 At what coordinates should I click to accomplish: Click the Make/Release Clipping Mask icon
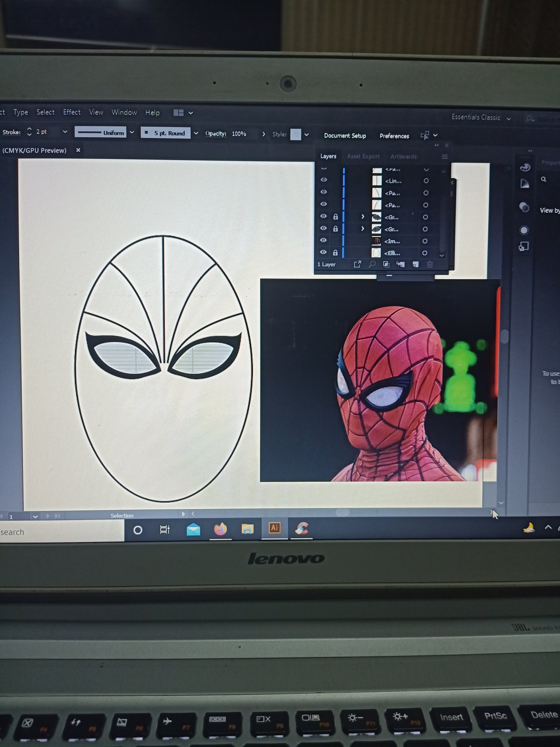386,264
